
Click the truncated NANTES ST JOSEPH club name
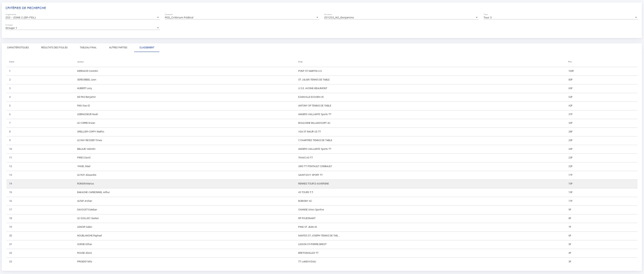319,236
